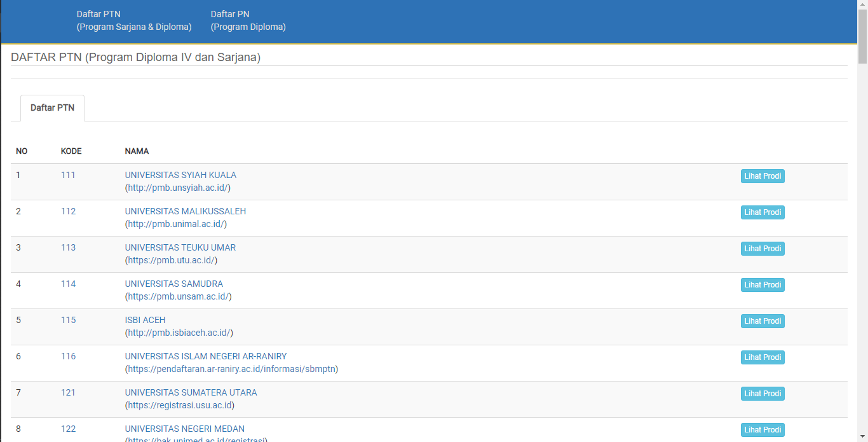
Task: Follow the pmb.unsam.ac.id URL
Action: coord(178,296)
